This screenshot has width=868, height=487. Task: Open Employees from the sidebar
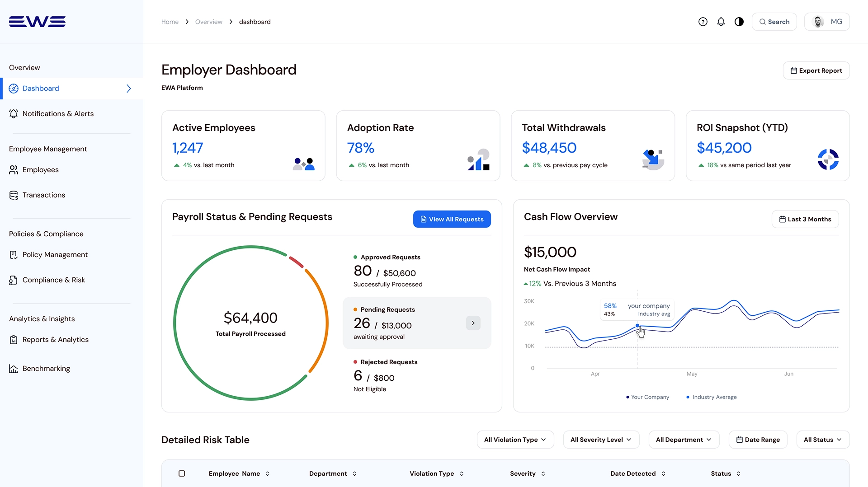[40, 170]
